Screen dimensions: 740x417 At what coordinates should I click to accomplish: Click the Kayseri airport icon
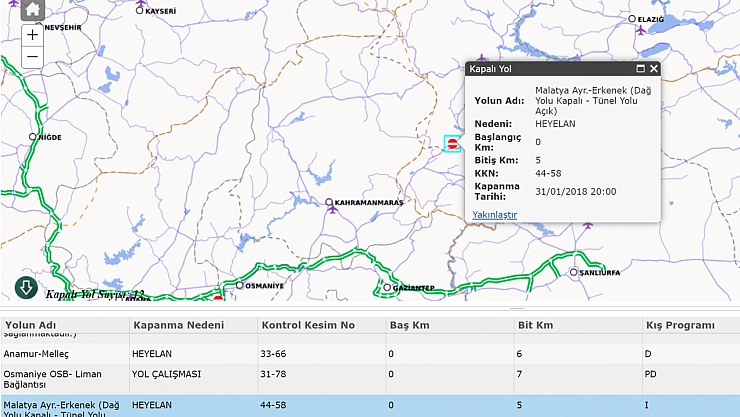click(x=140, y=2)
